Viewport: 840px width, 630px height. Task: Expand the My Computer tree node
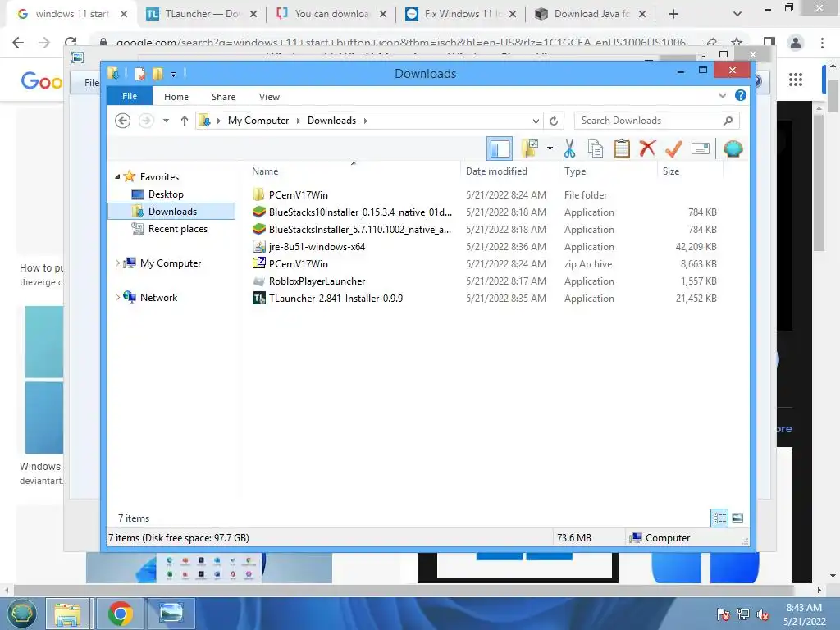pyautogui.click(x=117, y=263)
